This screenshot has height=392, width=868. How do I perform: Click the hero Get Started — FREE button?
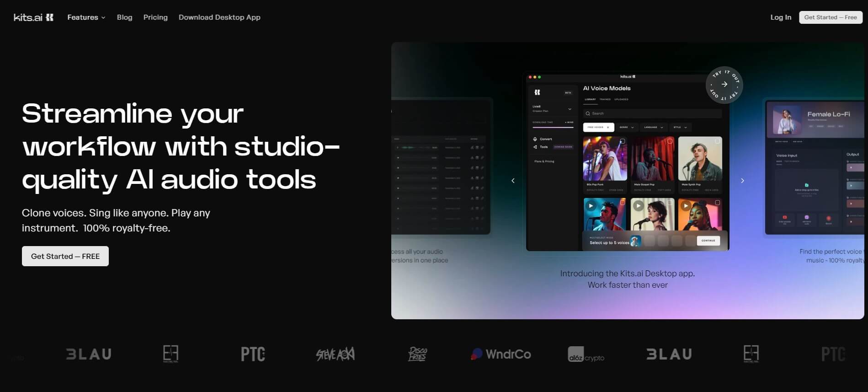[65, 256]
